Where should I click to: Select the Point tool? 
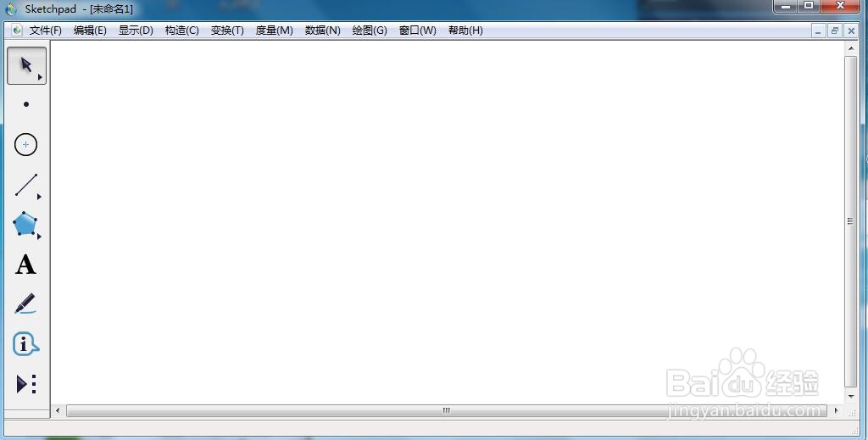click(x=26, y=104)
